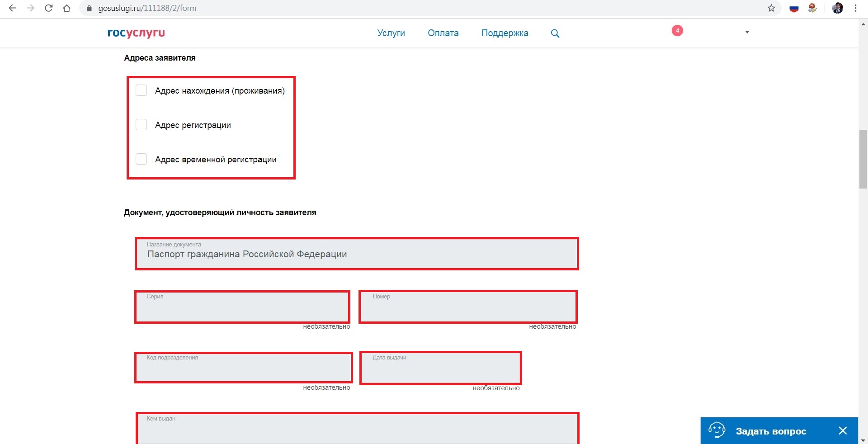Open the Поддержка menu item
868x444 pixels.
coord(505,33)
